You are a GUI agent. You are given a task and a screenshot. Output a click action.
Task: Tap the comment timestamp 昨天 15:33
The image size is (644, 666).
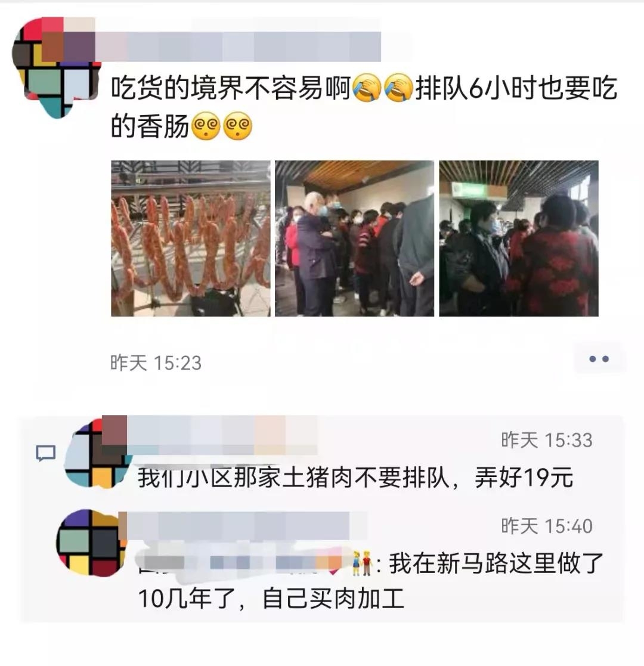coord(547,440)
